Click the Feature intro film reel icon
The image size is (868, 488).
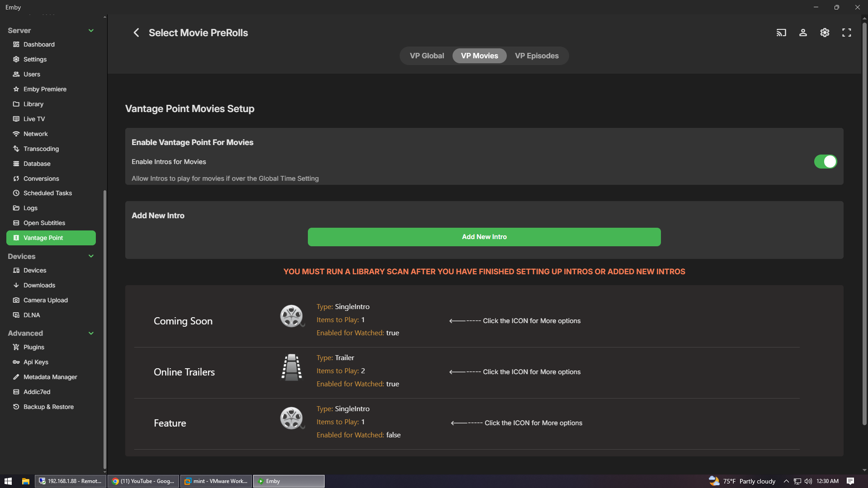292,418
